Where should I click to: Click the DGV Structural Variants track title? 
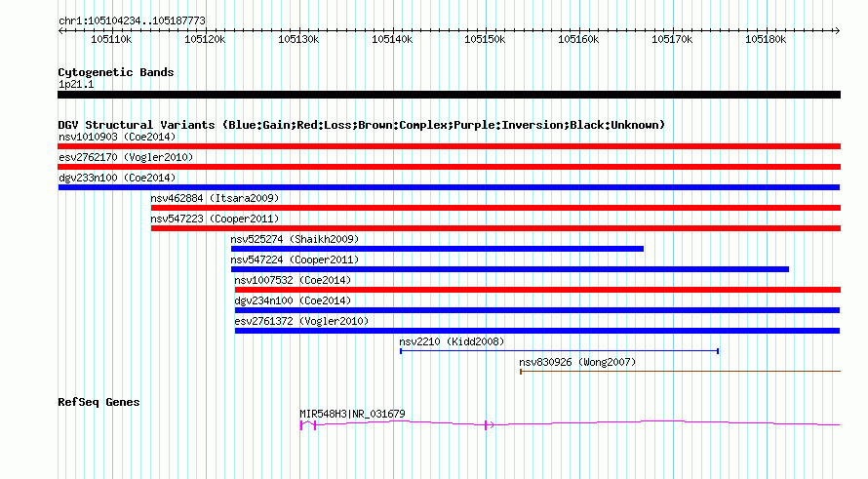[x=362, y=125]
